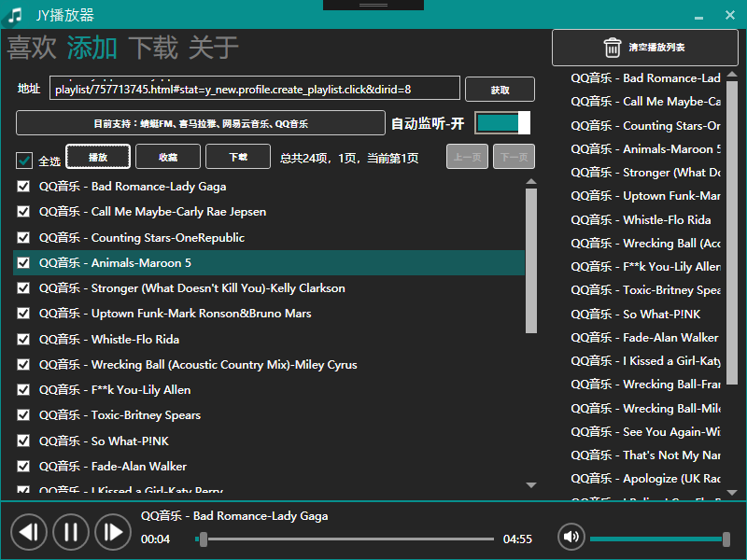Open the 下载 tab
747x560 pixels.
pyautogui.click(x=153, y=48)
